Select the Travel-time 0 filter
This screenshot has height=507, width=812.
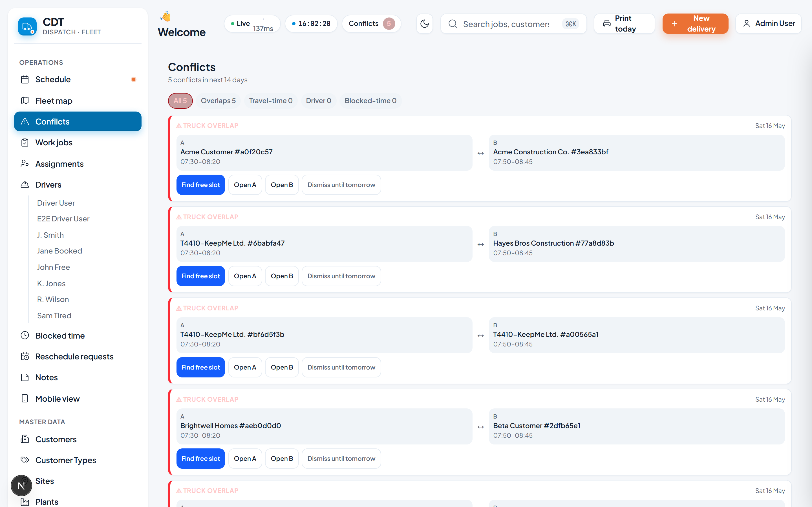coord(271,101)
